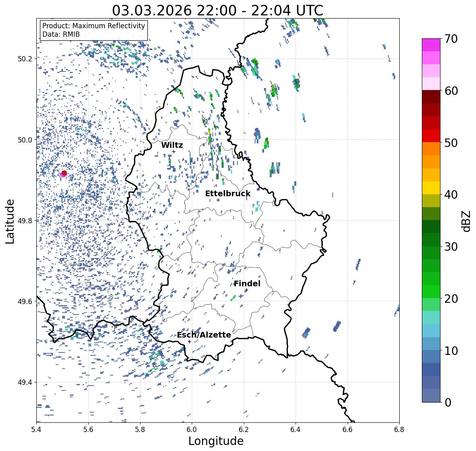Viewport: 476px width, 451px height.
Task: Click the 6.8 longitude tick label
Action: point(399,430)
